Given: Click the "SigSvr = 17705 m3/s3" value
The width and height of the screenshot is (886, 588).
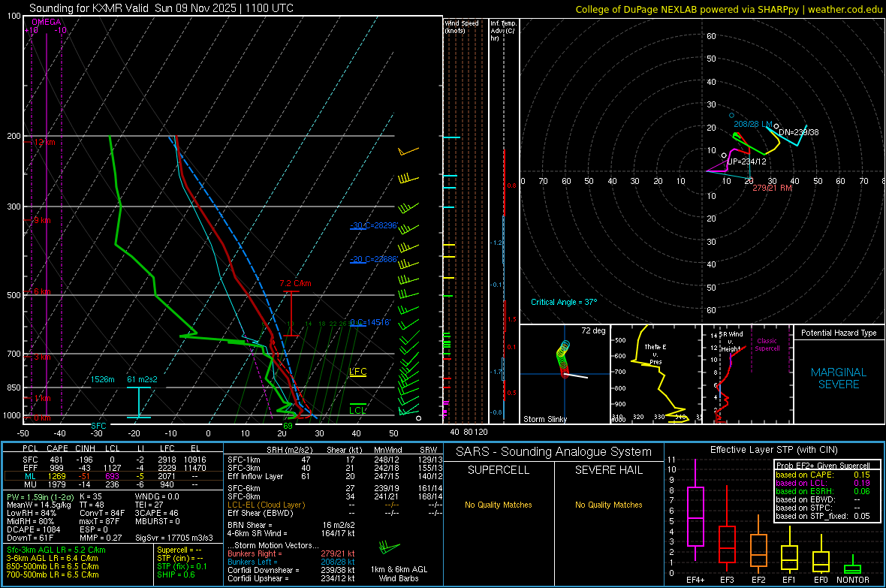Looking at the screenshot, I should tap(174, 538).
